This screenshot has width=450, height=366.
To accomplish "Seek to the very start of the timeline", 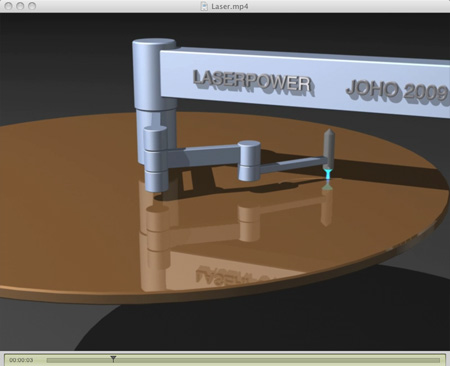I will pos(48,360).
